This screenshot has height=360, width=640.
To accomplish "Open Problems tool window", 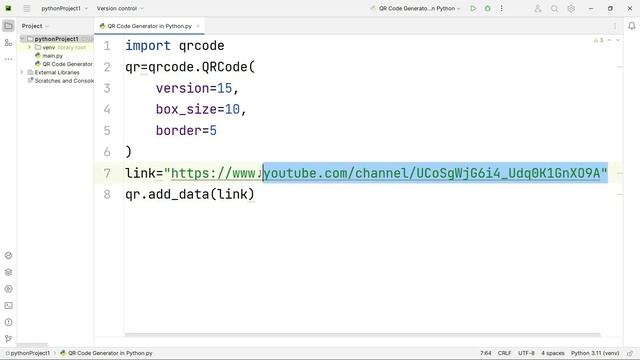I will tap(8, 322).
